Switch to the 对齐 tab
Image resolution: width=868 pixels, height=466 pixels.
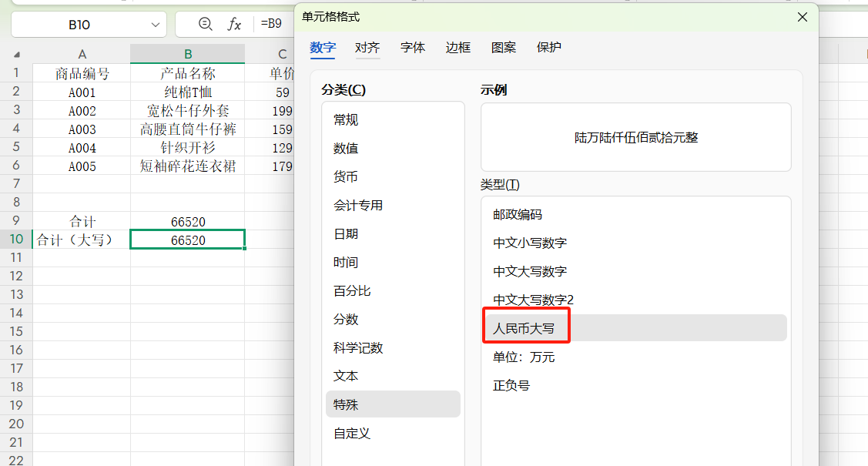[x=367, y=47]
